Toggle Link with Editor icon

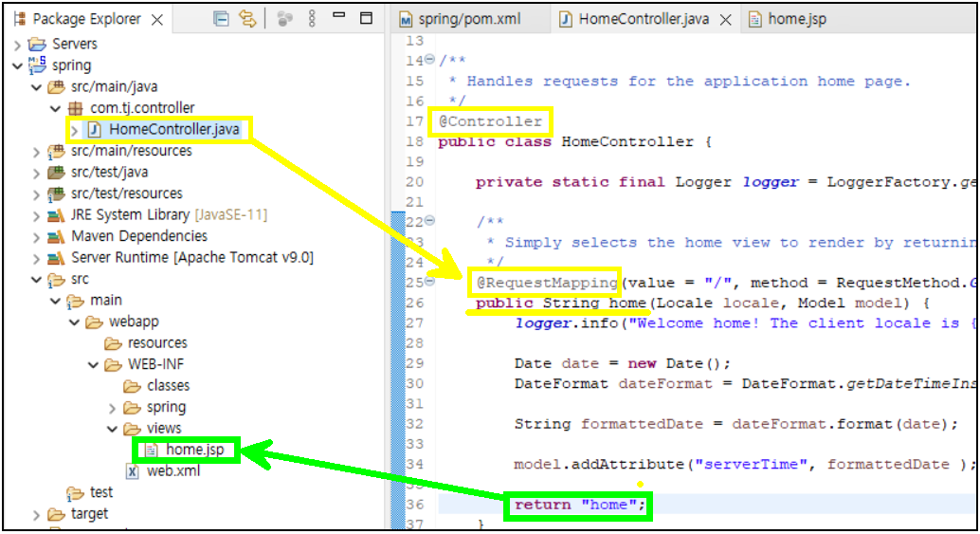(x=246, y=19)
